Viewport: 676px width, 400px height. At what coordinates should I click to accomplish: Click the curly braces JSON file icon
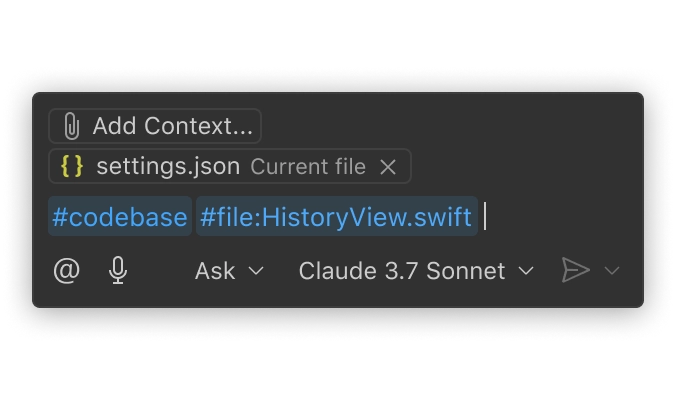(x=72, y=167)
